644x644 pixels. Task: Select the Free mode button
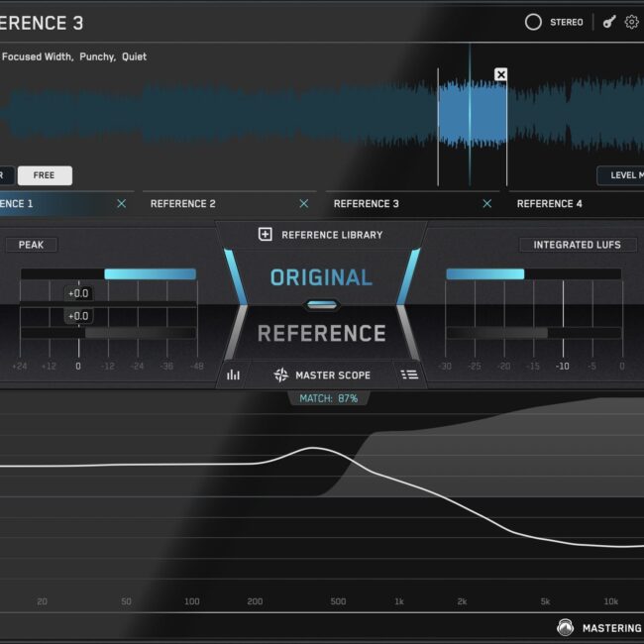45,175
